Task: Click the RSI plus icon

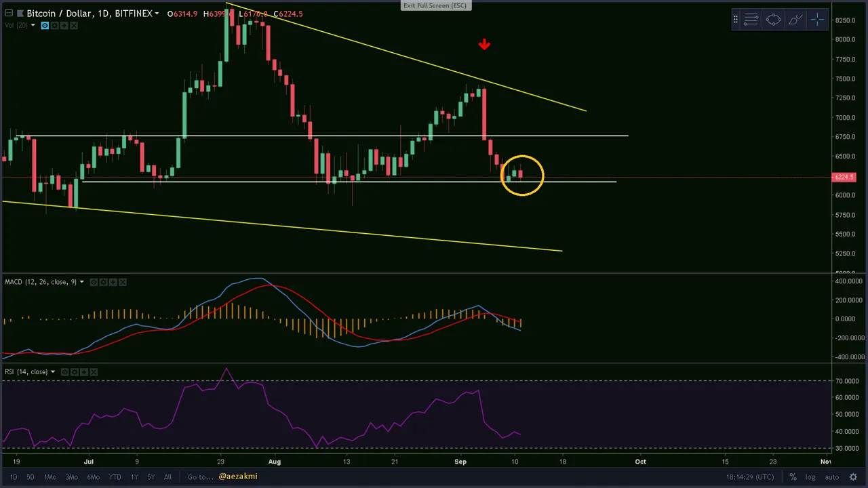Action: pos(84,371)
